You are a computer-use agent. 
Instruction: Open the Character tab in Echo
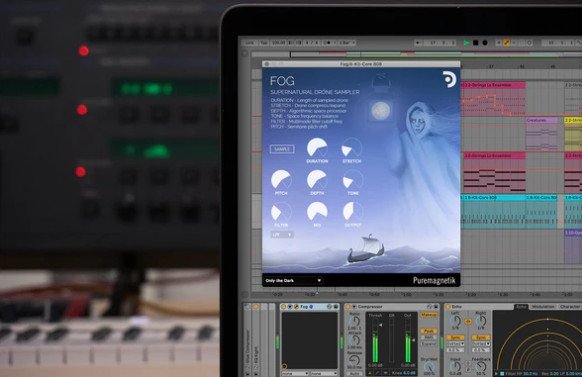click(x=569, y=307)
